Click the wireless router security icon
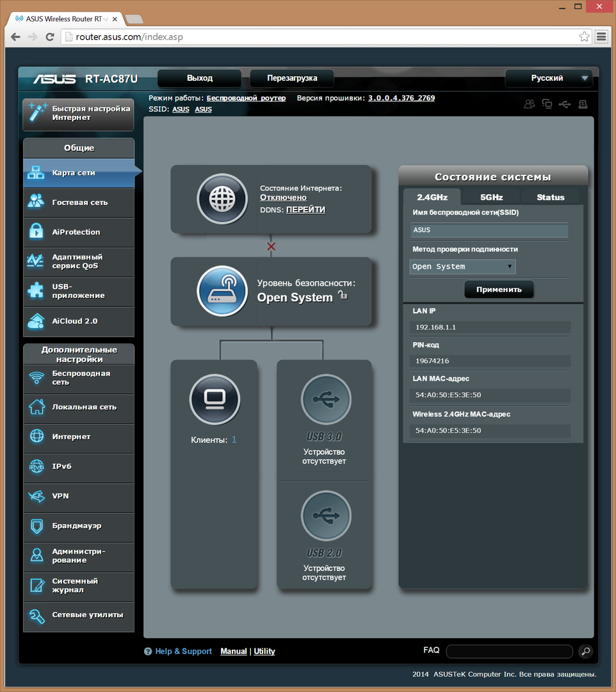This screenshot has height=692, width=616. coord(222,291)
